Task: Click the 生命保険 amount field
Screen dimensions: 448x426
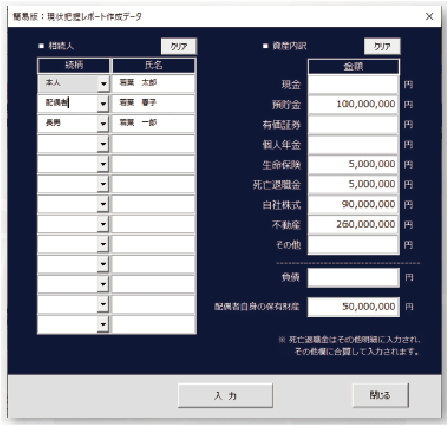Action: [353, 164]
